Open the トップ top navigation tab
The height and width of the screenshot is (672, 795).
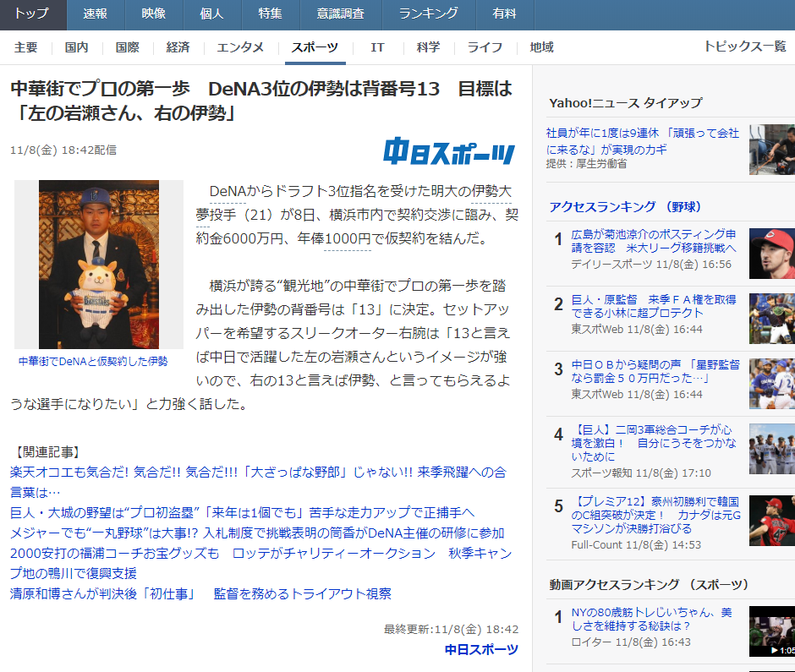coord(33,14)
